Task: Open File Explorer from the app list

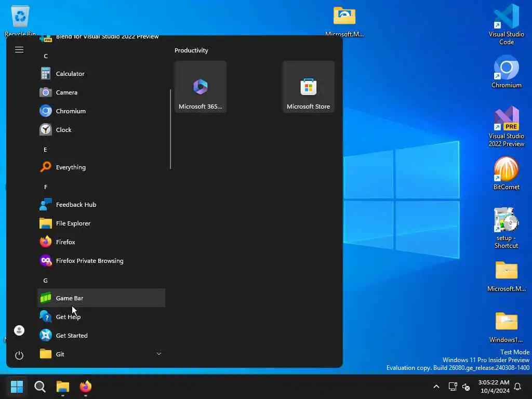Action: (x=101, y=223)
